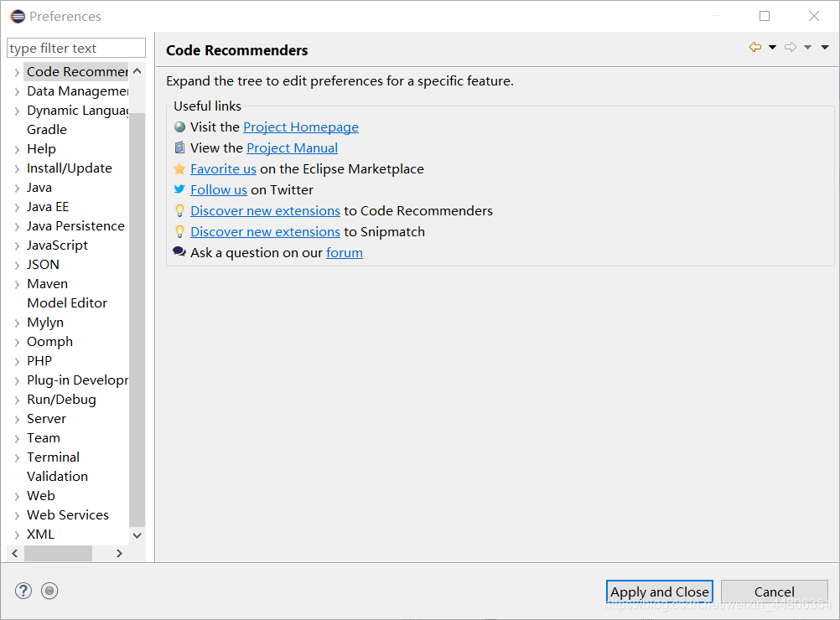840x620 pixels.
Task: Select PHP in the preferences tree
Action: [39, 361]
